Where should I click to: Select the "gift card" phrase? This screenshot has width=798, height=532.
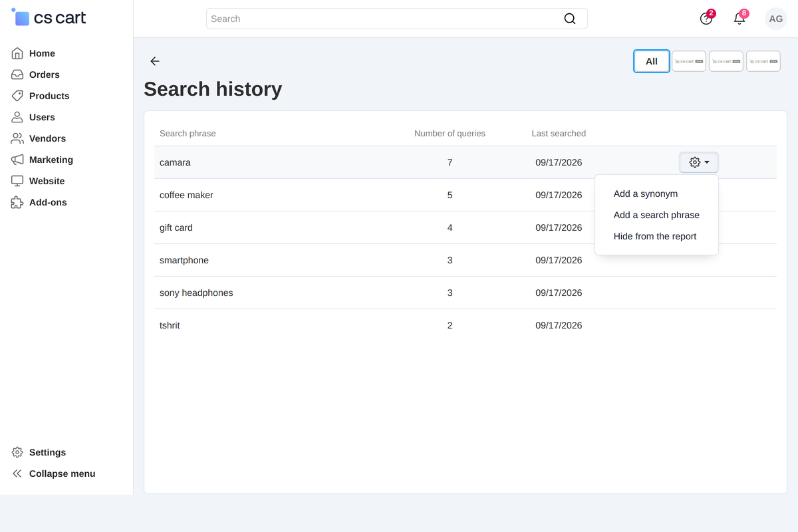[x=176, y=227]
